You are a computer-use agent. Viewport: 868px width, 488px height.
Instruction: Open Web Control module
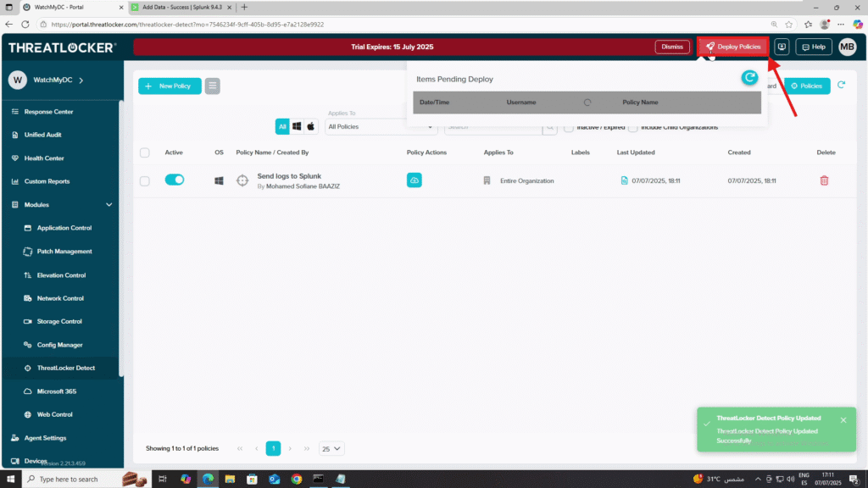point(54,414)
